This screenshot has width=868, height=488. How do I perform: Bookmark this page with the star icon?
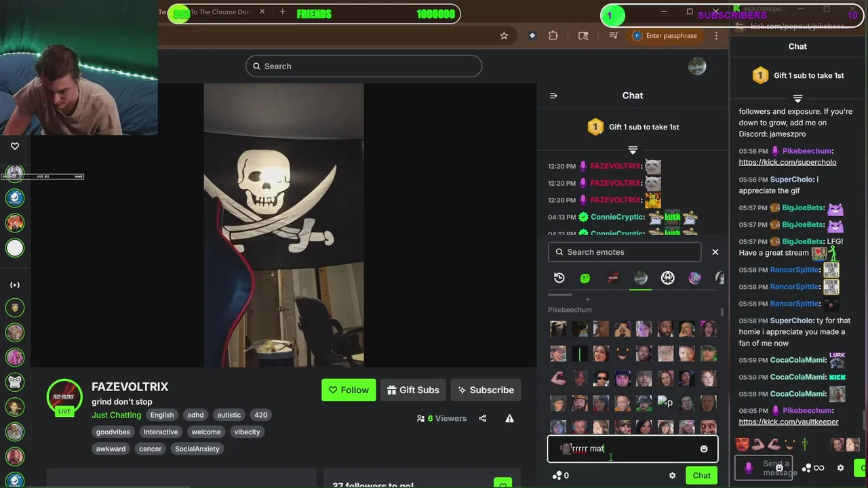tap(504, 36)
